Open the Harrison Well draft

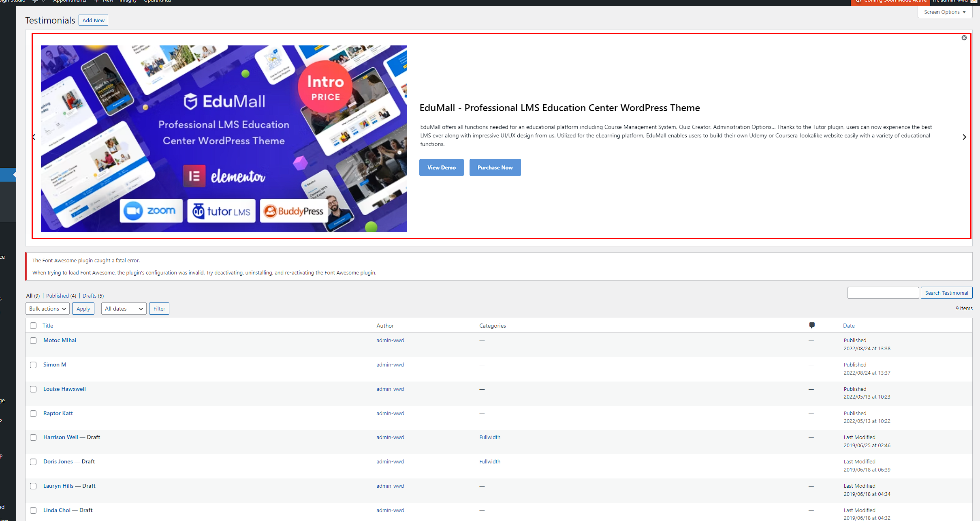61,437
